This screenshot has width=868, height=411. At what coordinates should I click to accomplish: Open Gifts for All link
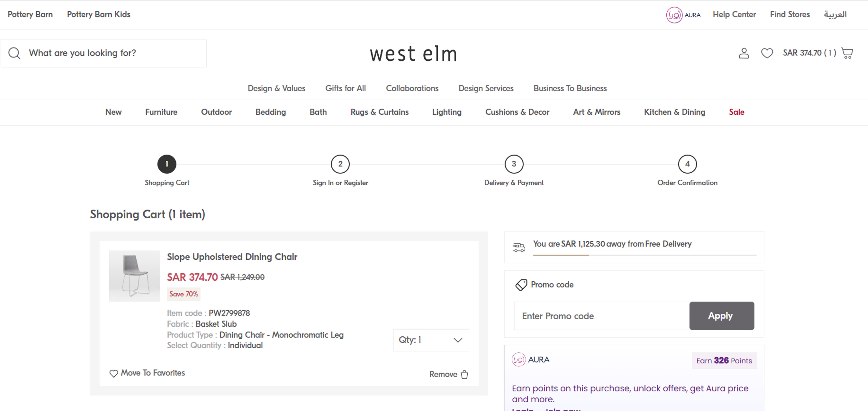345,88
